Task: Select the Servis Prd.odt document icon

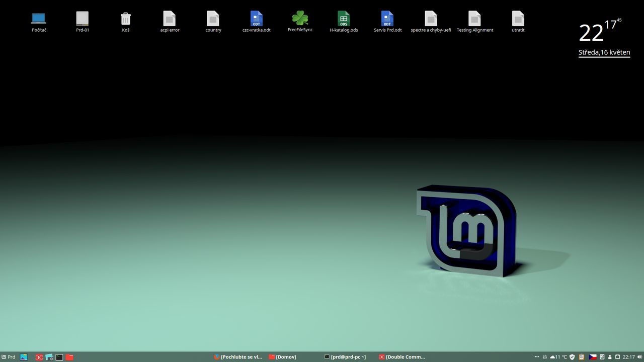Action: [387, 22]
